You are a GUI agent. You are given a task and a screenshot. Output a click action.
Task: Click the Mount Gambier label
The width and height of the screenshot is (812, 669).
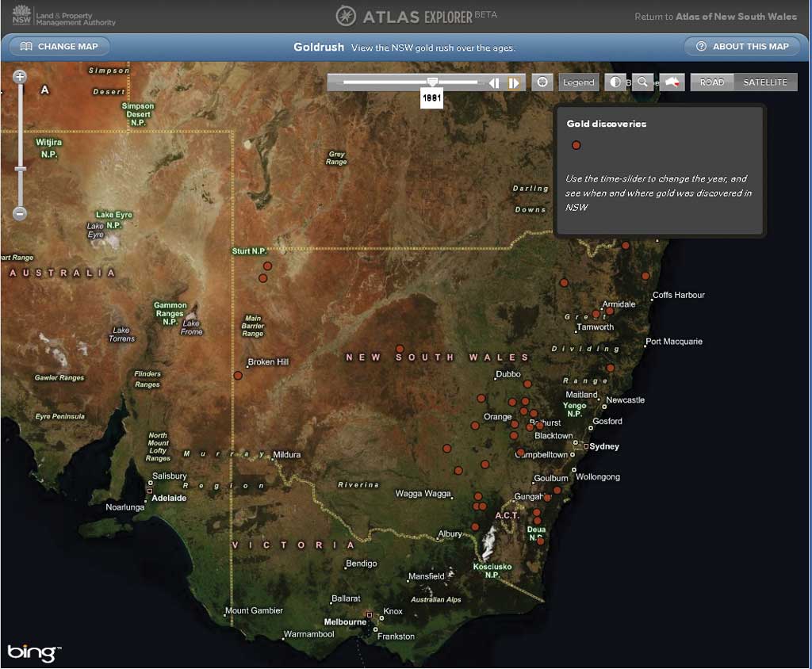(254, 610)
